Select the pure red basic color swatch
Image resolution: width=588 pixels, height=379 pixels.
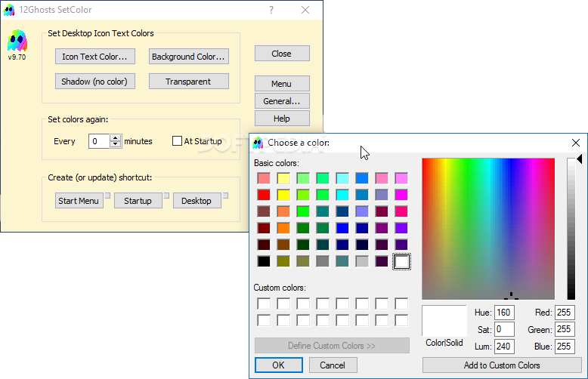click(264, 195)
